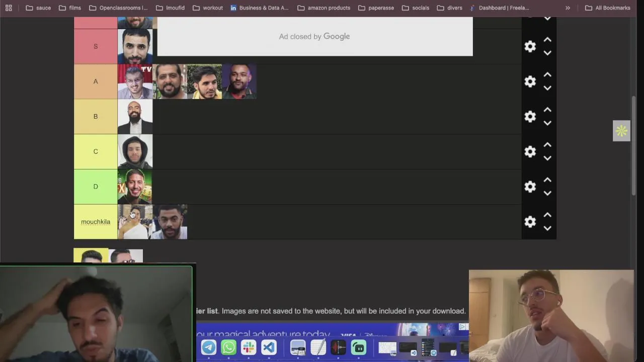Open the divers bookmarks folder
Image resolution: width=644 pixels, height=362 pixels.
[x=449, y=8]
